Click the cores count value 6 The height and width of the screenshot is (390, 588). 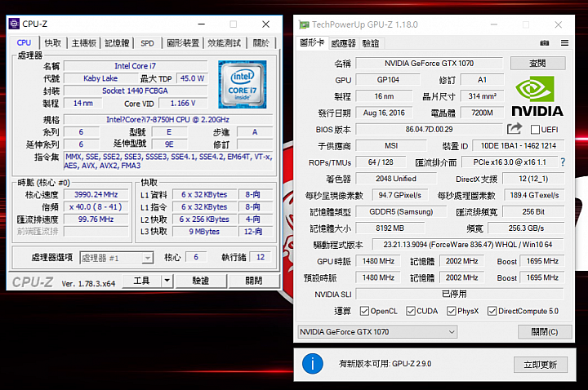196,257
